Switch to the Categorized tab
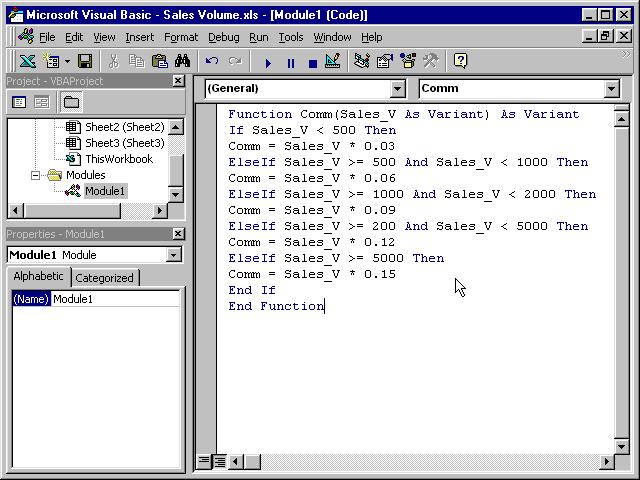The image size is (640, 480). click(x=104, y=278)
